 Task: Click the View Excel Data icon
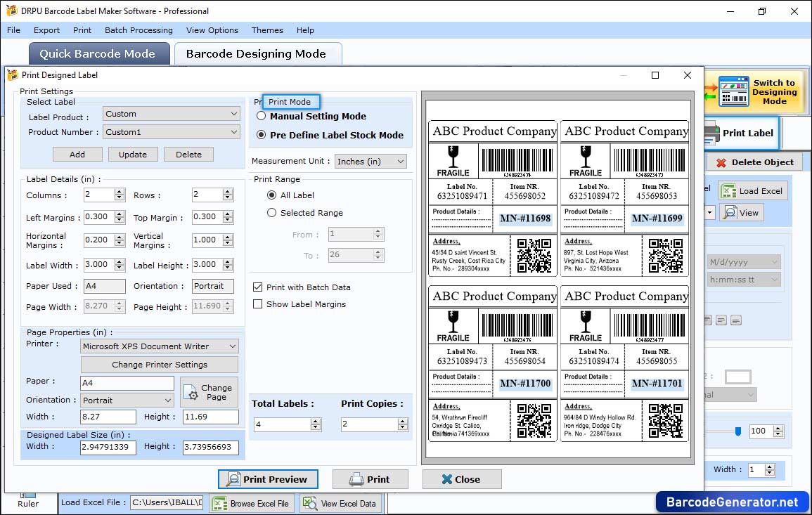coord(310,503)
